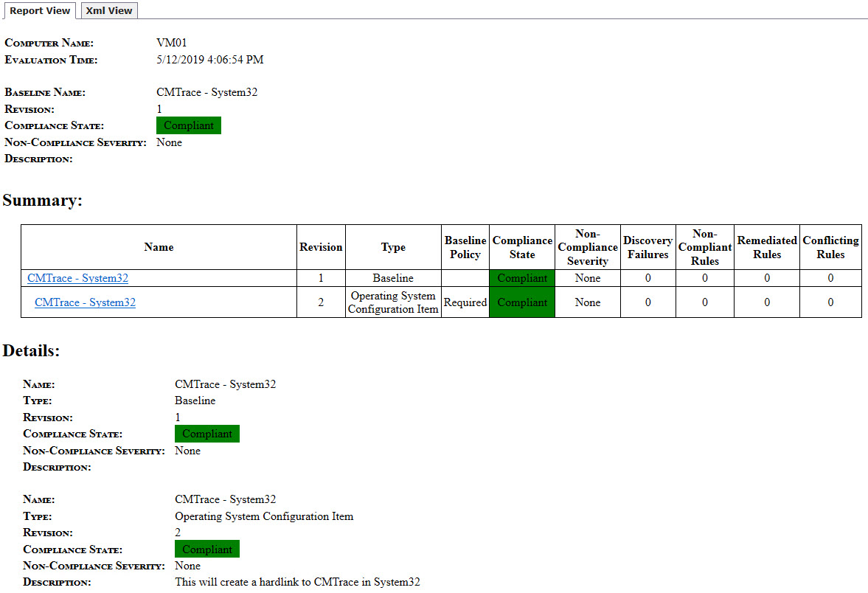Switch to the Xml View tab

point(109,10)
